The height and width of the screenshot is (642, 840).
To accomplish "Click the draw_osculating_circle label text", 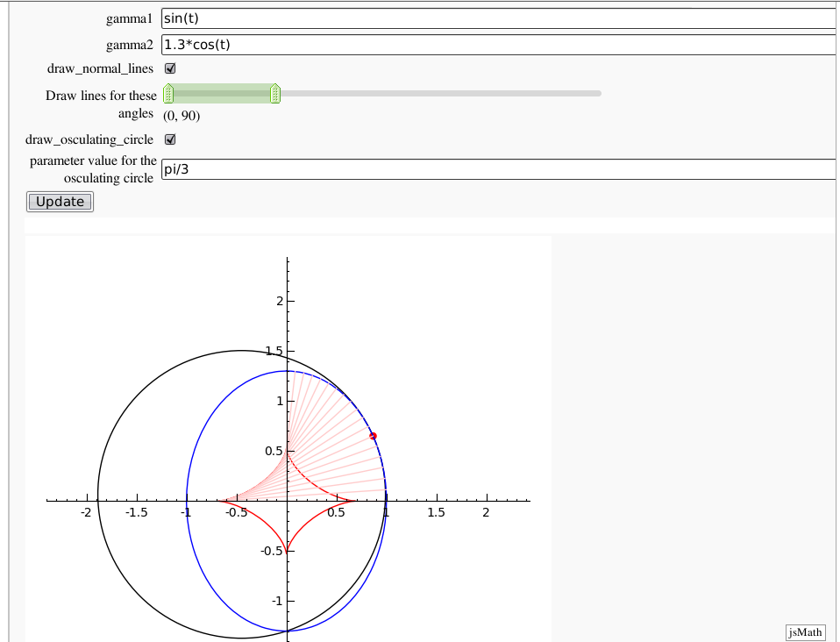I will click(89, 139).
